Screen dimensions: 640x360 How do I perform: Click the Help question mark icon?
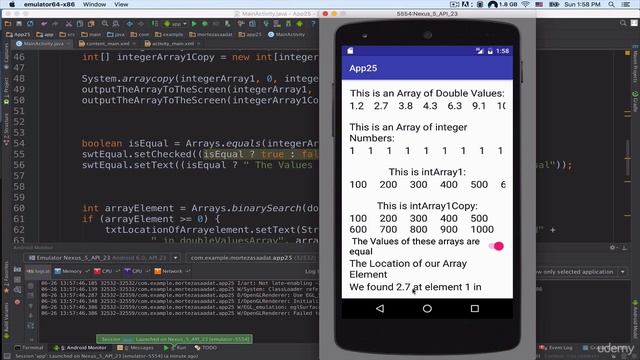(313, 24)
